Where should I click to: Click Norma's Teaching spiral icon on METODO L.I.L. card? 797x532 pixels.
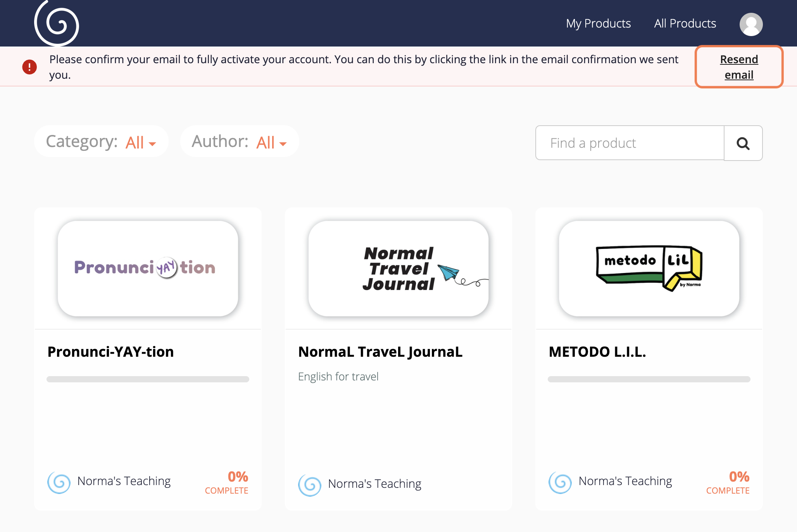pos(560,482)
